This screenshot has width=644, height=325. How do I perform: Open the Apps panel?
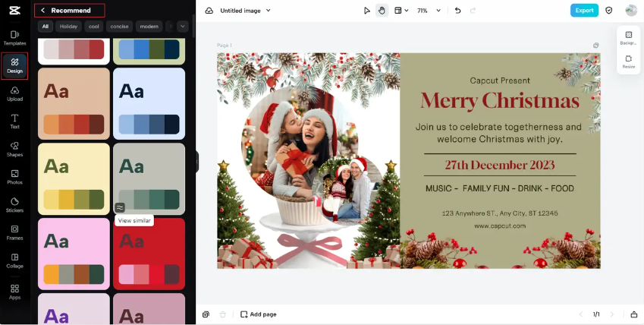[x=14, y=292]
